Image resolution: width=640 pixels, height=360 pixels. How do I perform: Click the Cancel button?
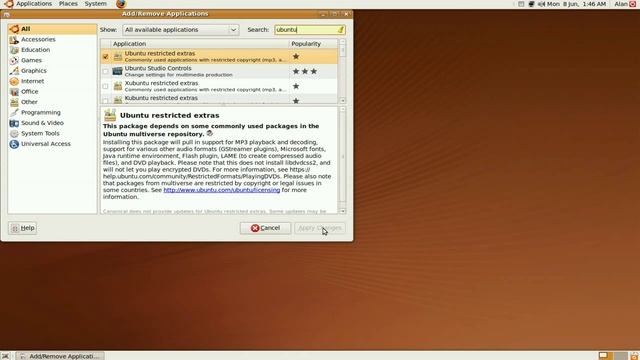[265, 228]
